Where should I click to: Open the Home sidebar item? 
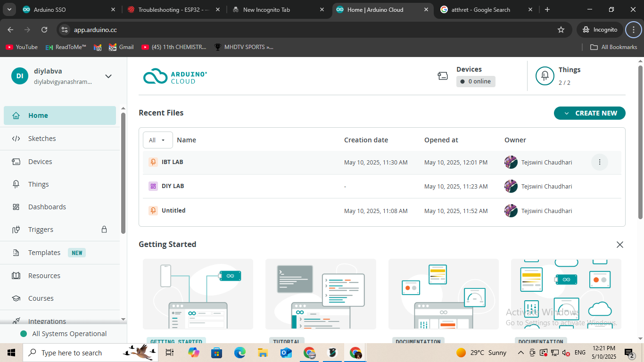tap(60, 115)
